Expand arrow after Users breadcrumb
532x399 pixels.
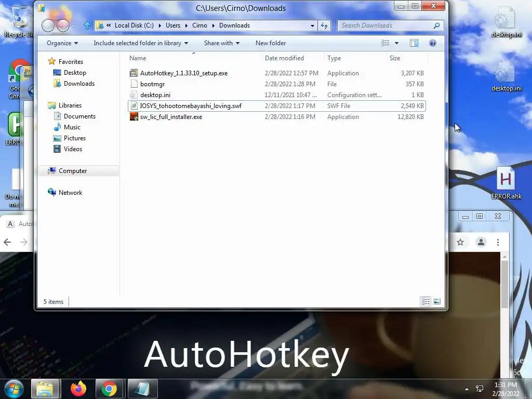pyautogui.click(x=187, y=25)
